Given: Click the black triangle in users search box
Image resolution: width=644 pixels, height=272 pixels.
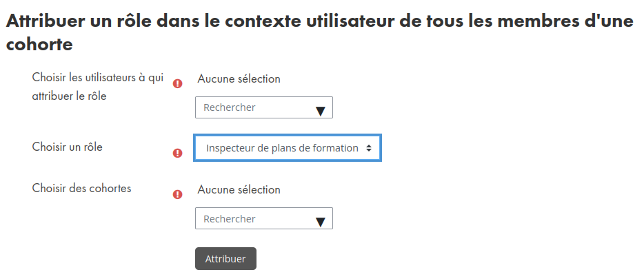Looking at the screenshot, I should (x=321, y=111).
